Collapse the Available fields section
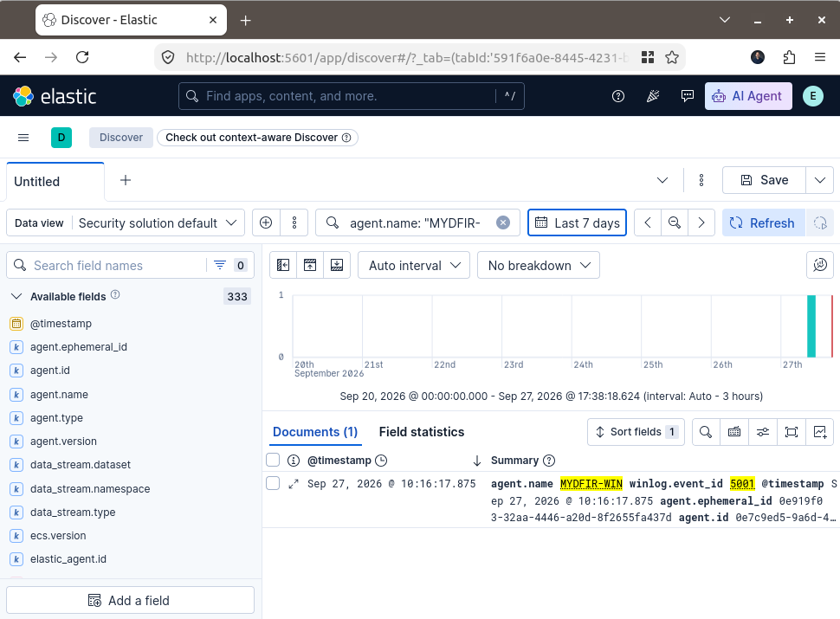This screenshot has height=619, width=840. click(16, 297)
